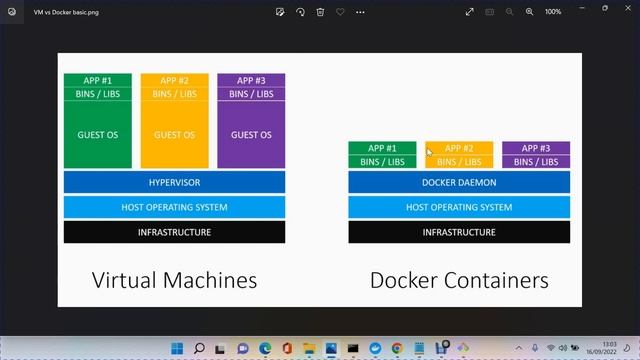The height and width of the screenshot is (360, 640).
Task: Minimize the Photos window
Action: [x=582, y=8]
